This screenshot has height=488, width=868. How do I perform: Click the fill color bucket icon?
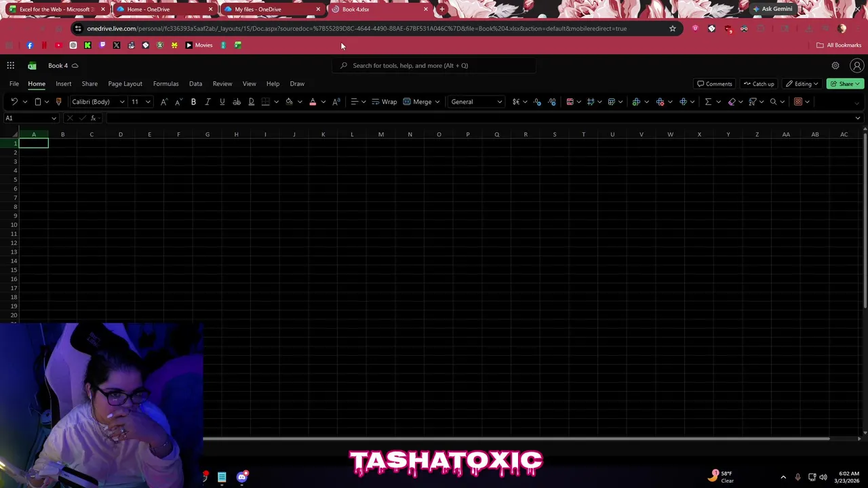coord(290,102)
